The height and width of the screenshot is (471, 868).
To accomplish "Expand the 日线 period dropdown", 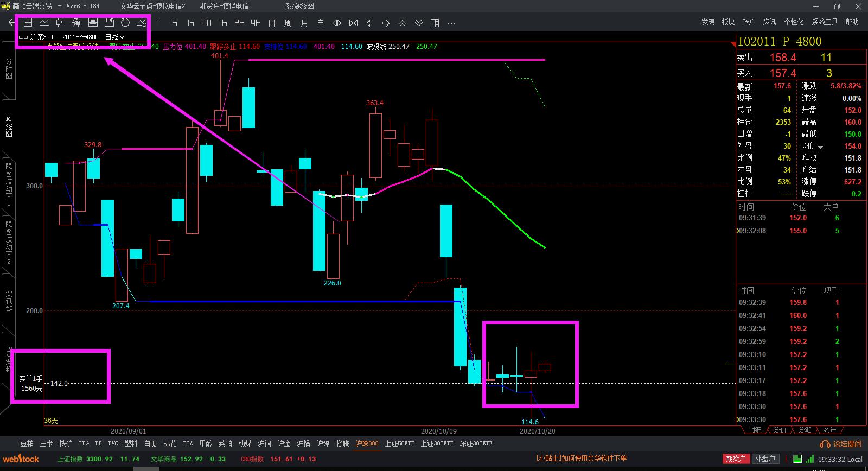I will pos(115,37).
